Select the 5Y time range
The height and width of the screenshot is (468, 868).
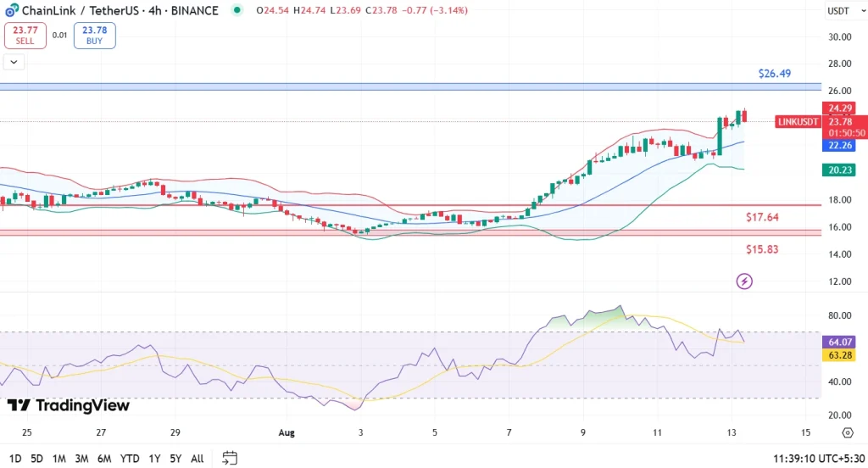tap(175, 459)
